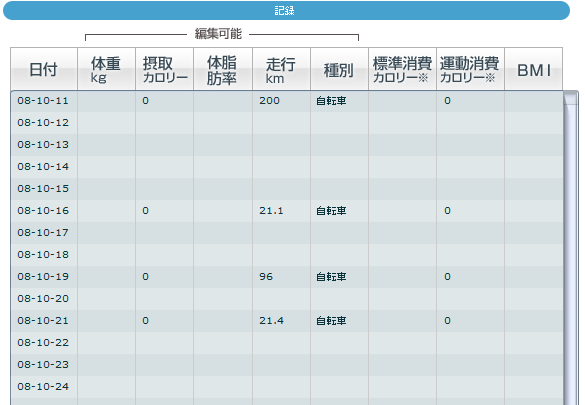Click the 運動消費カロリー column header

[470, 69]
